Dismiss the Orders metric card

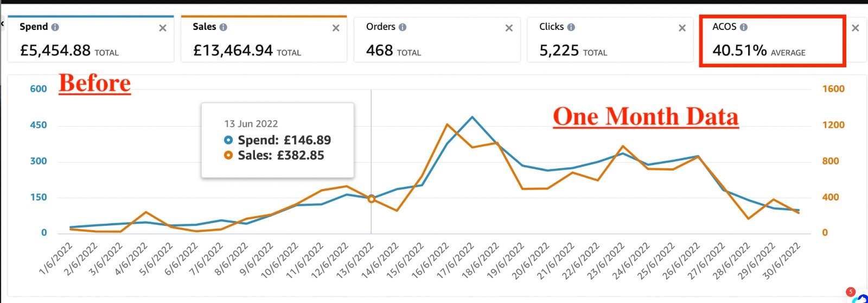pyautogui.click(x=509, y=28)
